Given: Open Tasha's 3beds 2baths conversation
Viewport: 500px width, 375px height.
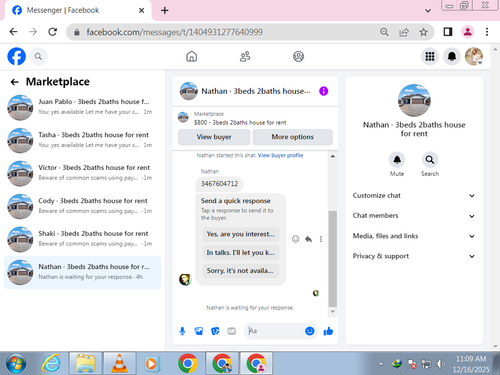Looking at the screenshot, I should 82,140.
